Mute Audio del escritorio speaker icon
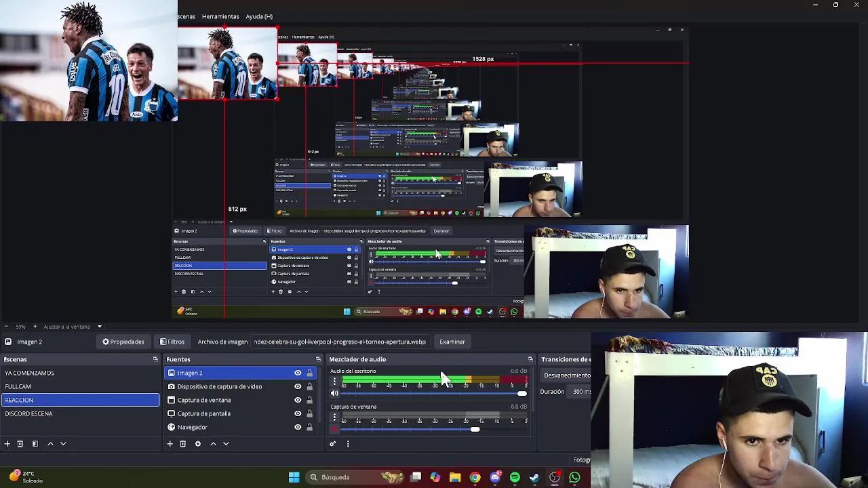Viewport: 868px width, 488px height. [x=334, y=393]
